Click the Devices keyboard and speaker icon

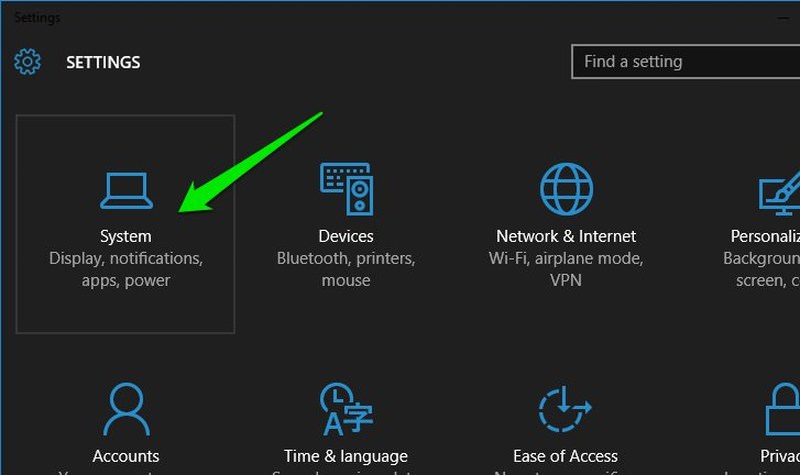coord(346,189)
